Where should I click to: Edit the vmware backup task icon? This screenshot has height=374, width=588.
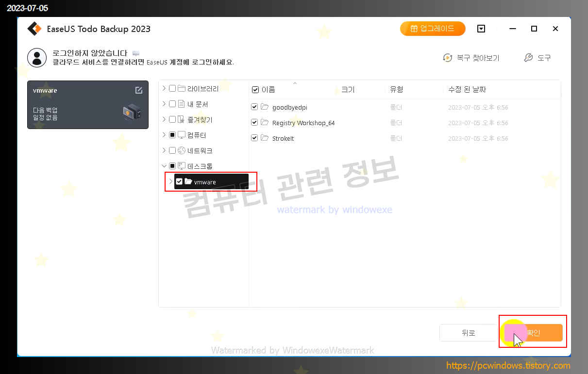click(x=139, y=90)
